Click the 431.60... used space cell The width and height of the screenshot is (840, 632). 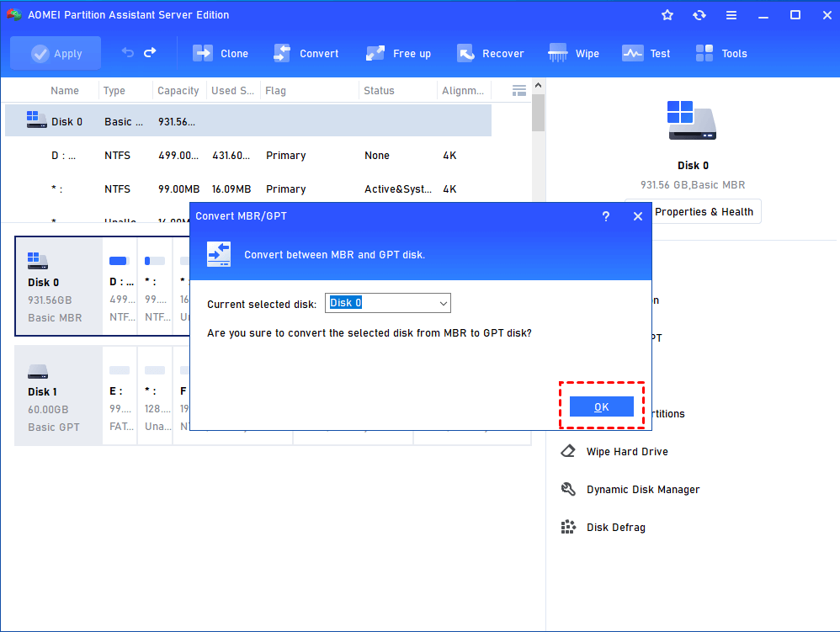[x=231, y=156]
